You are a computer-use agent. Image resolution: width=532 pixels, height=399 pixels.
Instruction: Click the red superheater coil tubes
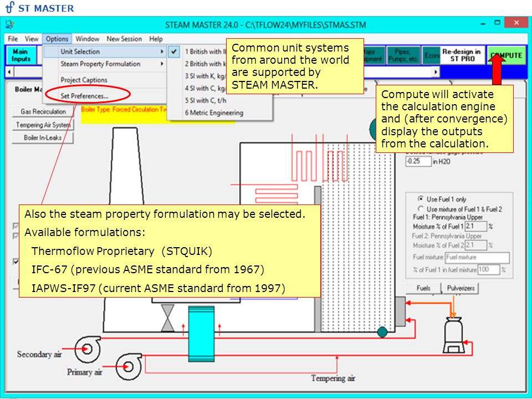tap(320, 157)
